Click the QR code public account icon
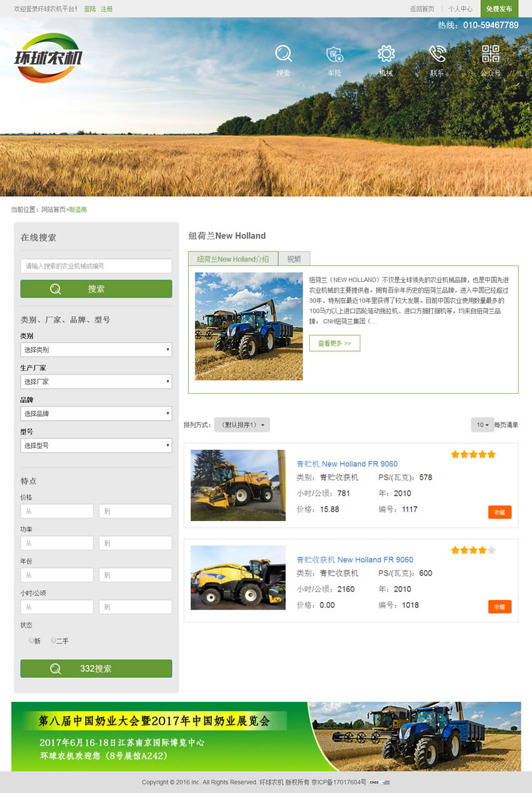This screenshot has height=793, width=532. (x=490, y=54)
